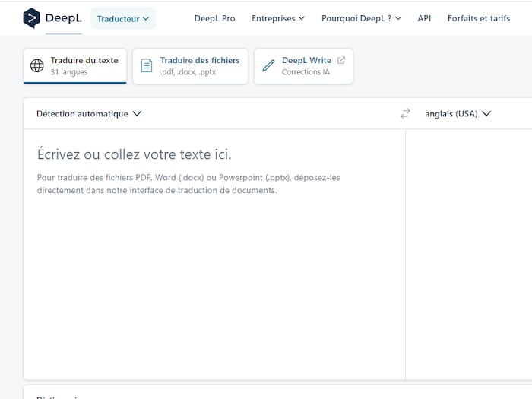Click the 'Corrections IA' text
532x399 pixels.
306,72
